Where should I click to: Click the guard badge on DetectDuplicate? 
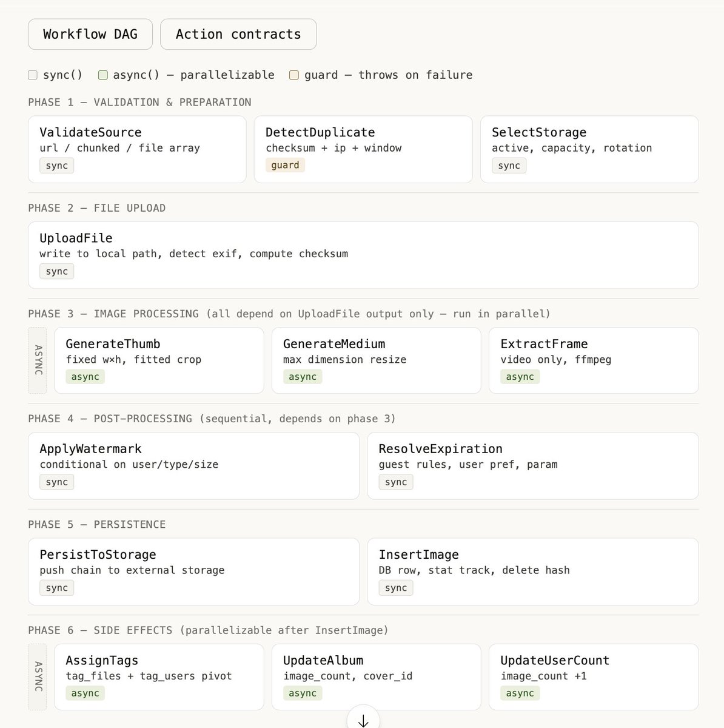(x=285, y=165)
